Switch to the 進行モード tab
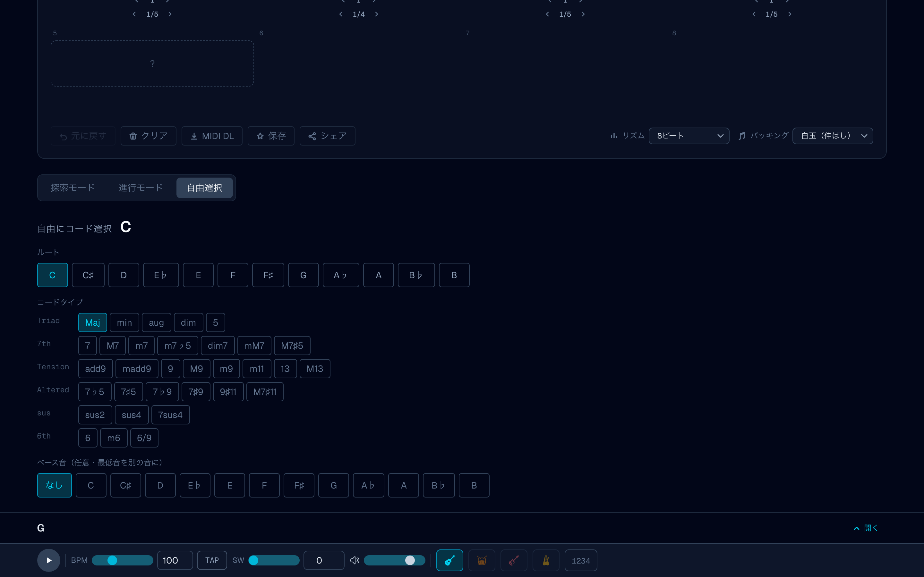The image size is (924, 577). tap(141, 188)
